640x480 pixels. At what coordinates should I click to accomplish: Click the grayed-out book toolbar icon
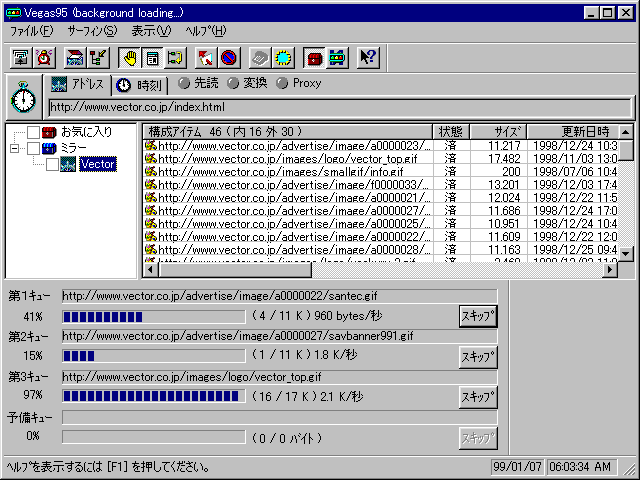(x=260, y=58)
